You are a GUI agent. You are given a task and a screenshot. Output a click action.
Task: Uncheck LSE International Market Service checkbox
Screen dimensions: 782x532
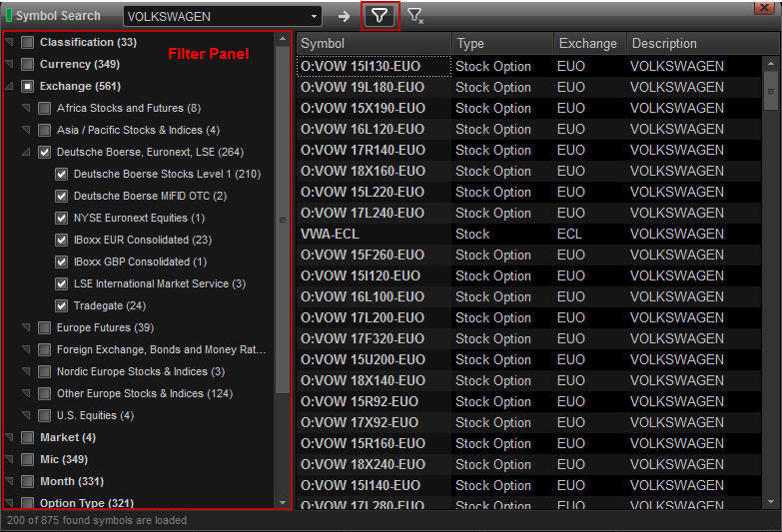click(61, 283)
